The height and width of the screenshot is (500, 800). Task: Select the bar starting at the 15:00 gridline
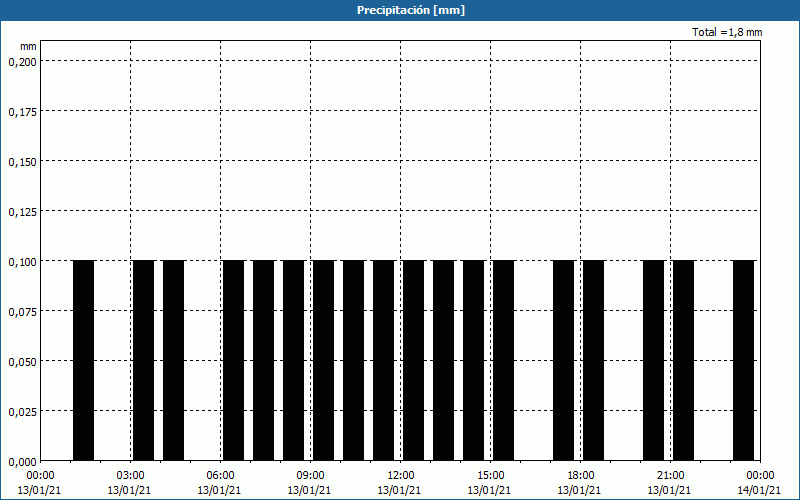pyautogui.click(x=504, y=361)
